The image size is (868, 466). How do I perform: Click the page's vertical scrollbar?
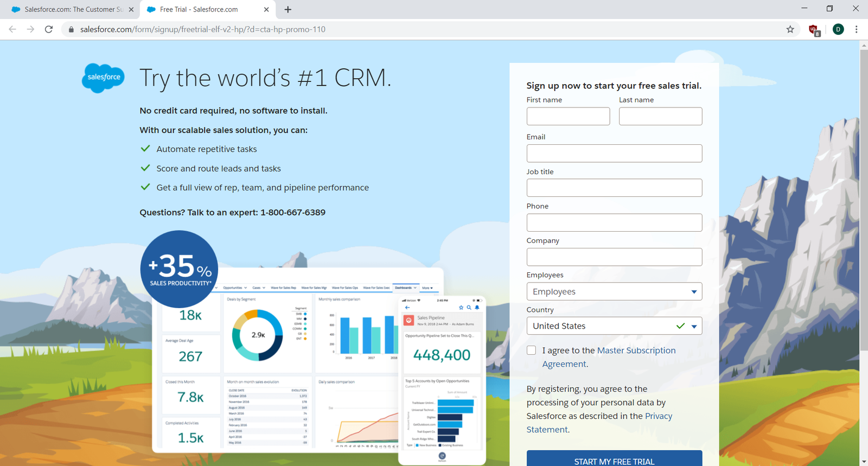pyautogui.click(x=863, y=217)
